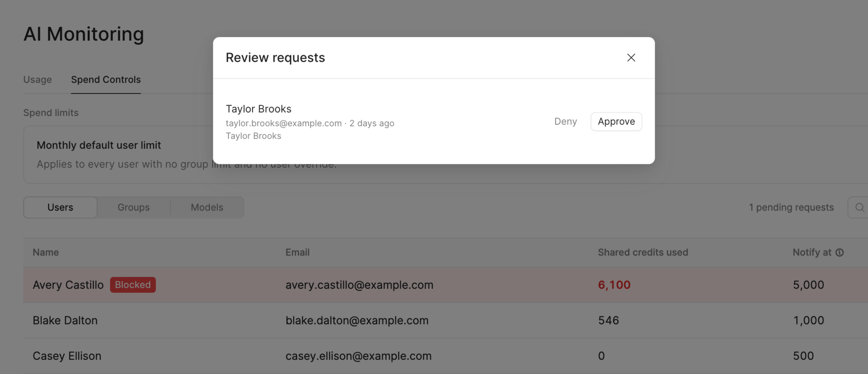Close the Review requests dialog
The width and height of the screenshot is (868, 374).
[631, 58]
